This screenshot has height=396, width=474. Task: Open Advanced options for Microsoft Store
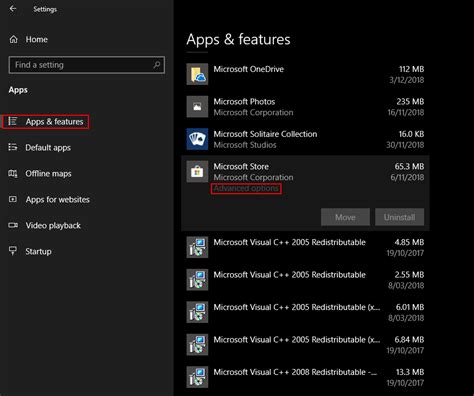(246, 188)
